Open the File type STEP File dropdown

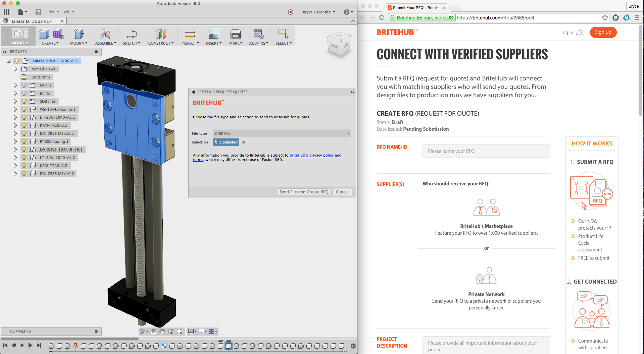pos(282,133)
